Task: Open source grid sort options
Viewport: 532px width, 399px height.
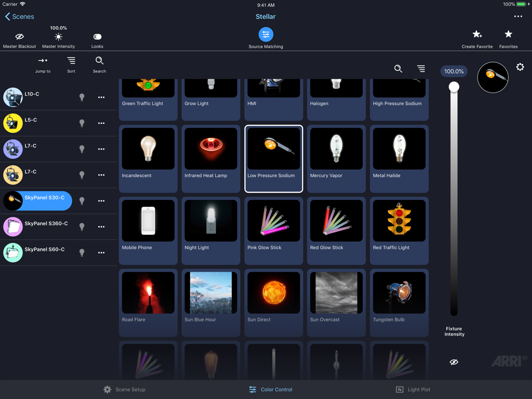Action: [x=421, y=68]
